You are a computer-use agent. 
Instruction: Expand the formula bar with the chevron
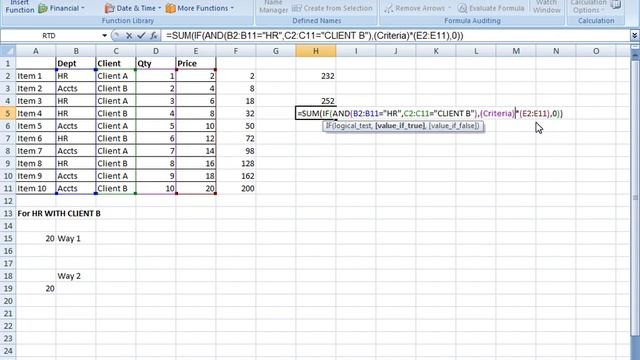[634, 36]
